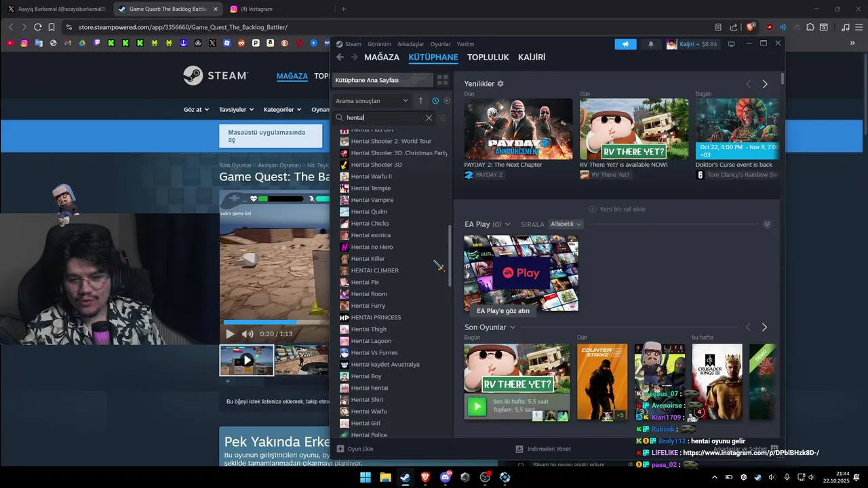Open Counter-Strike 2 cover in Son Oyunlar
The height and width of the screenshot is (488, 868).
[602, 382]
